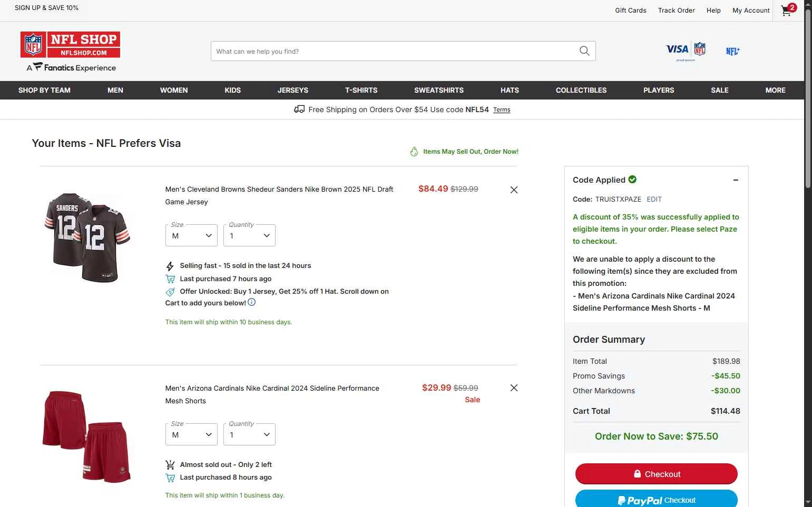Click the red Sale label
The image size is (812, 507).
click(473, 400)
